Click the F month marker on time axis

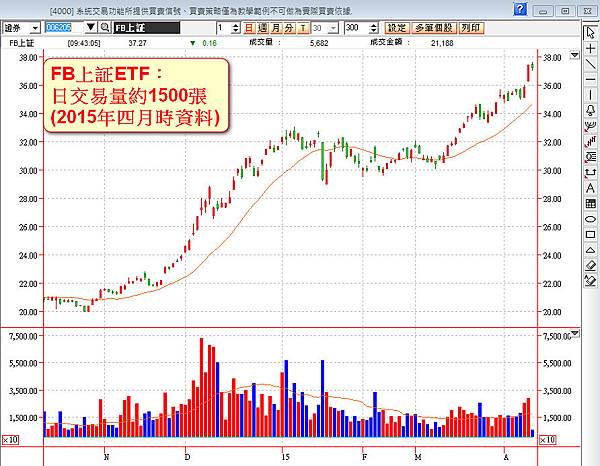364,457
